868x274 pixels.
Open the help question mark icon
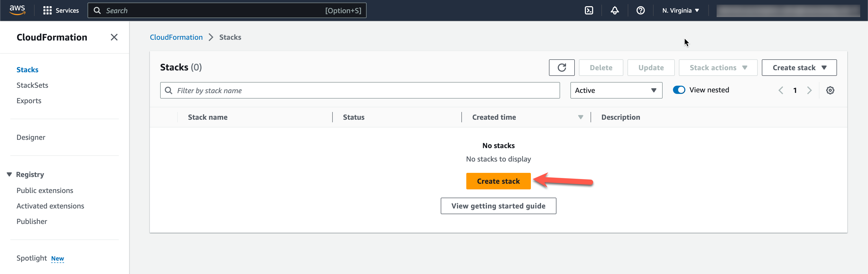point(640,10)
